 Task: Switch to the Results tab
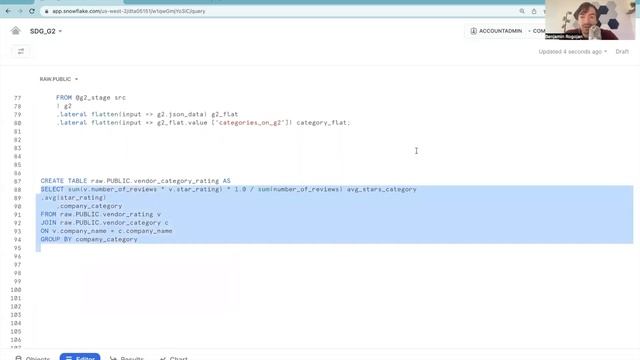pyautogui.click(x=127, y=358)
